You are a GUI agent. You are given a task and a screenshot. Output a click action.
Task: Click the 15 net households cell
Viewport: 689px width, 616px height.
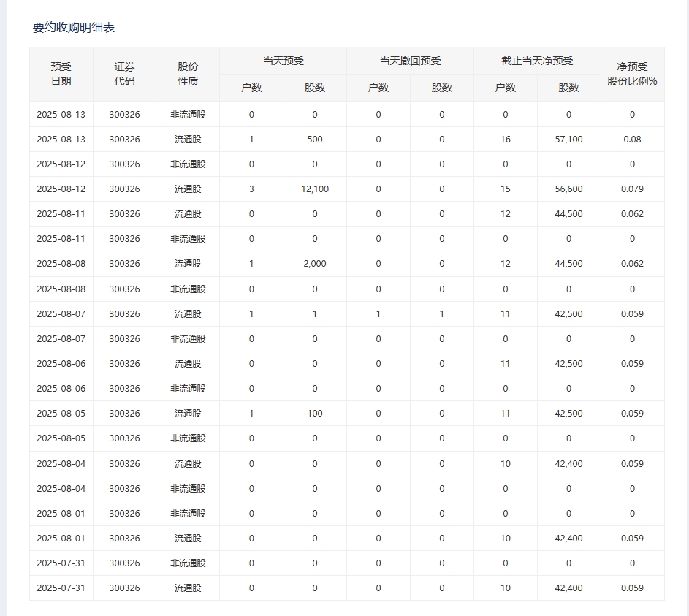coord(506,189)
